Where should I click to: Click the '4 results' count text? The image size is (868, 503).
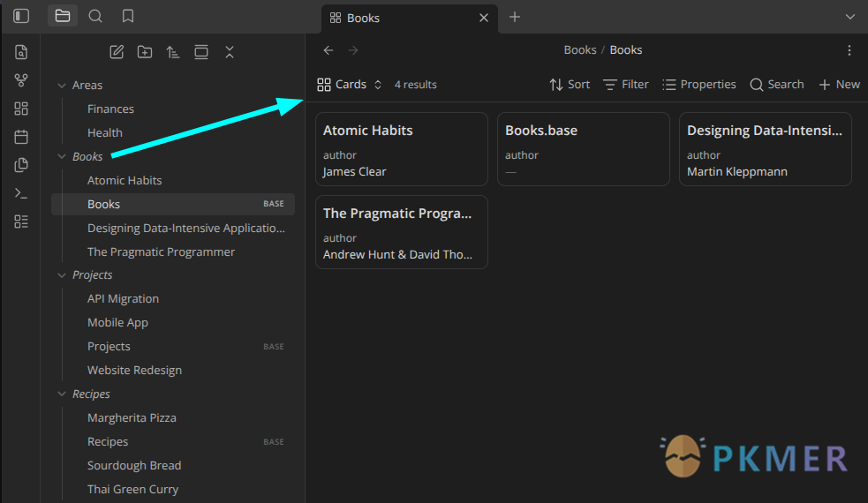pyautogui.click(x=415, y=85)
